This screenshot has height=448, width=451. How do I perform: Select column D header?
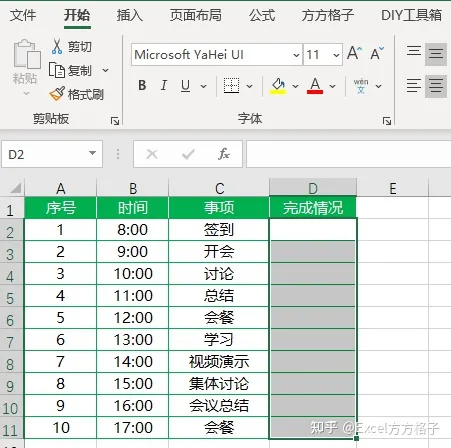coord(313,188)
